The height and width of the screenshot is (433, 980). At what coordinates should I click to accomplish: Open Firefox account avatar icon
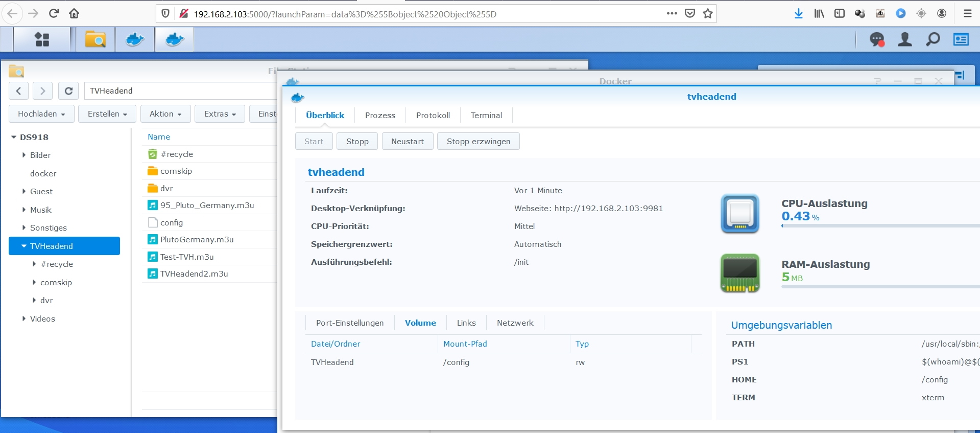click(942, 14)
